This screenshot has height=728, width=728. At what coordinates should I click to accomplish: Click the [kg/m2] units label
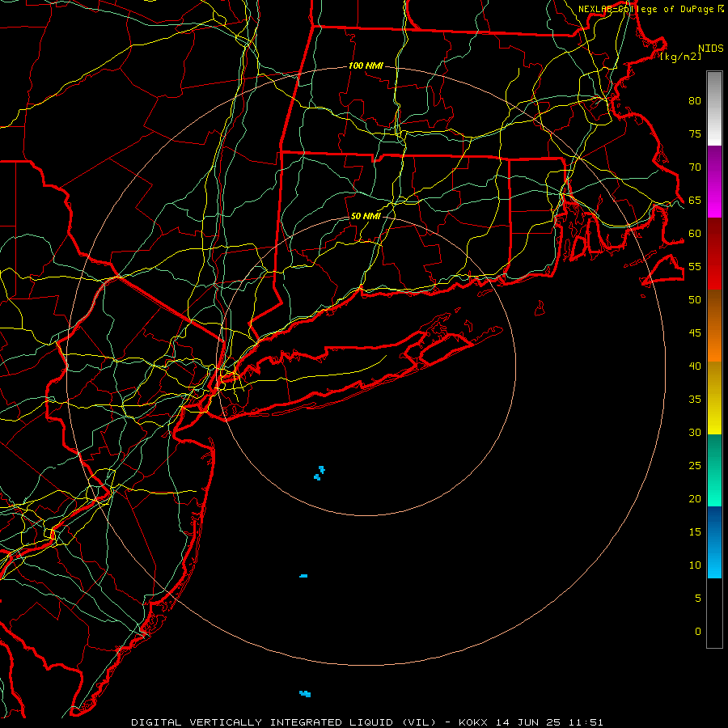(680, 57)
